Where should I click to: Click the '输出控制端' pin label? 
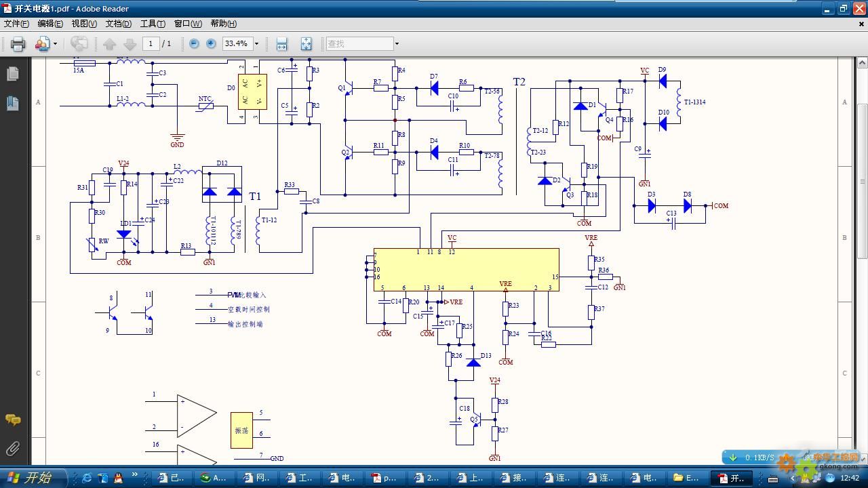pos(245,324)
